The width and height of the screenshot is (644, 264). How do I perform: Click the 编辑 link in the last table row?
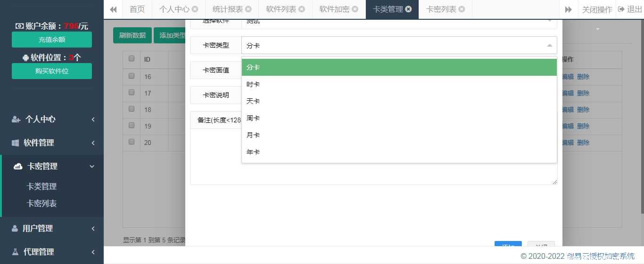pyautogui.click(x=568, y=143)
